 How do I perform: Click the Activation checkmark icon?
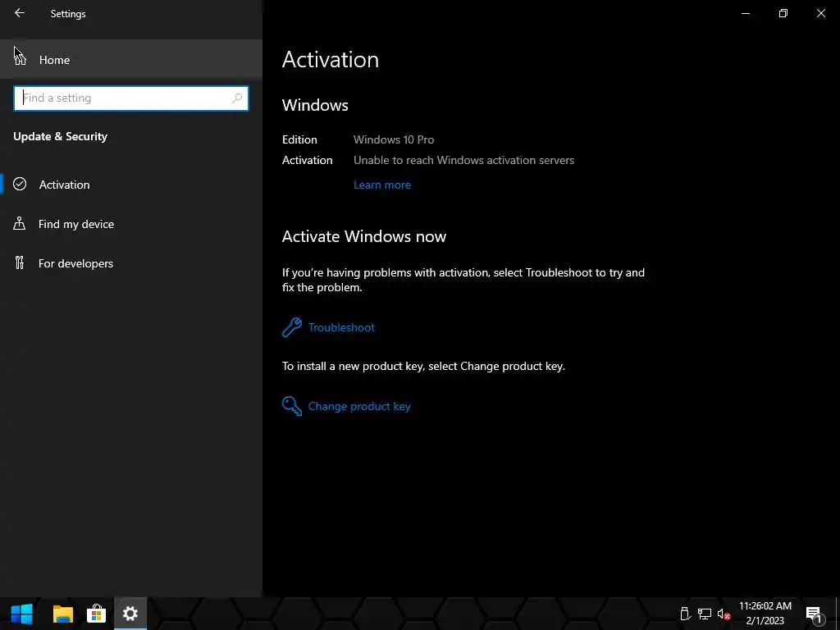click(x=20, y=185)
